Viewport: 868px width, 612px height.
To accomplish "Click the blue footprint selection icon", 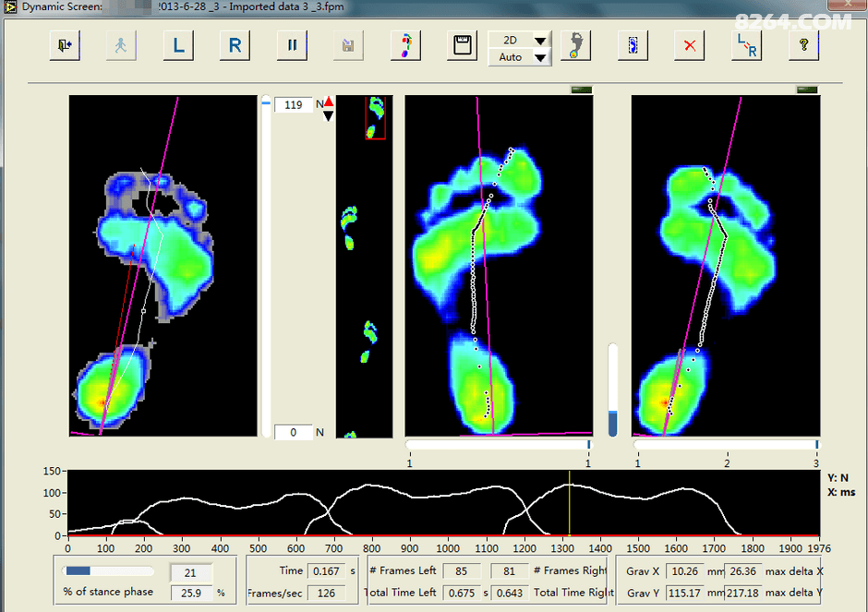I will (x=633, y=45).
